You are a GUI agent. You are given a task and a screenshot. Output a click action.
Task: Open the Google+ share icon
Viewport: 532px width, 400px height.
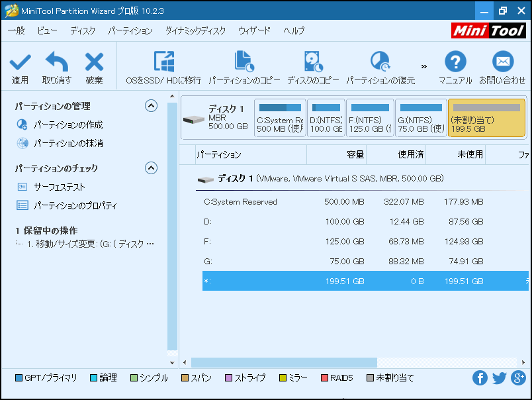tap(518, 377)
